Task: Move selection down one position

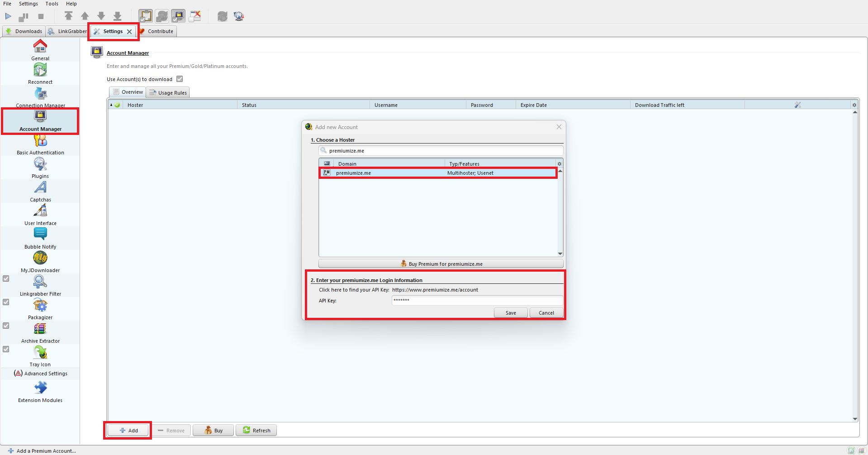Action: point(101,16)
